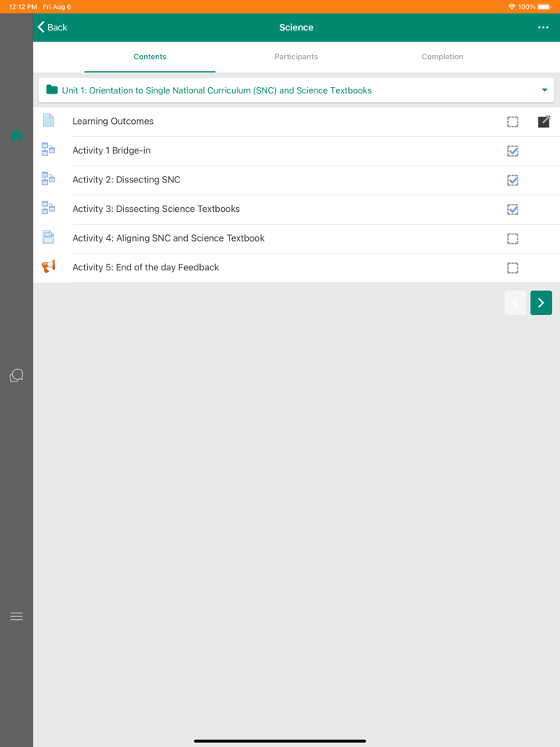Open the hamburger menu in sidebar
Viewport: 560px width, 747px height.
pos(16,616)
